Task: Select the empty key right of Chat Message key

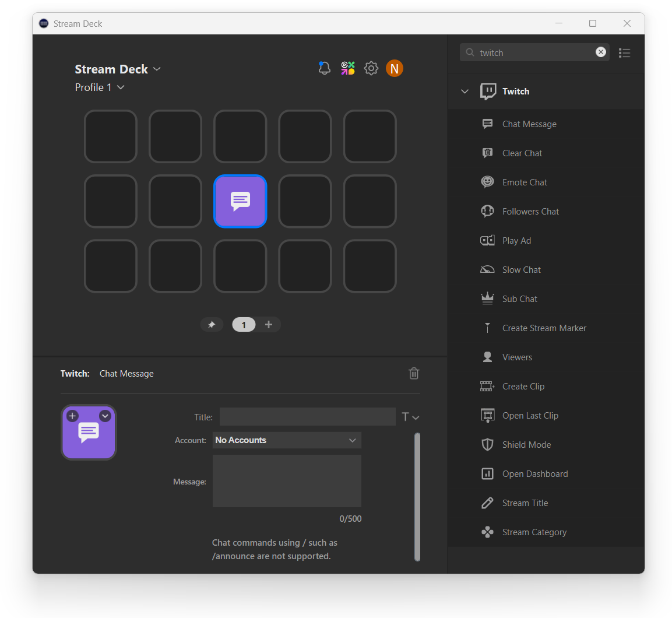Action: click(305, 201)
